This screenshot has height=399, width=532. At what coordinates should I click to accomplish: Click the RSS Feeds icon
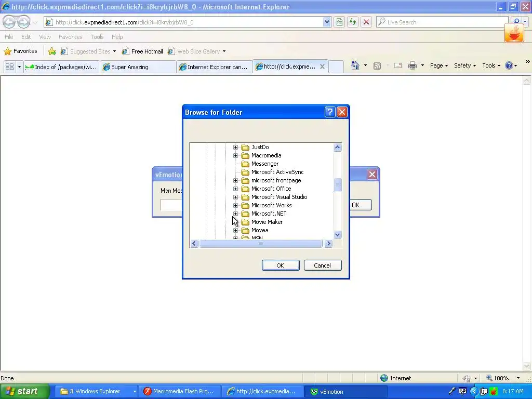(377, 66)
